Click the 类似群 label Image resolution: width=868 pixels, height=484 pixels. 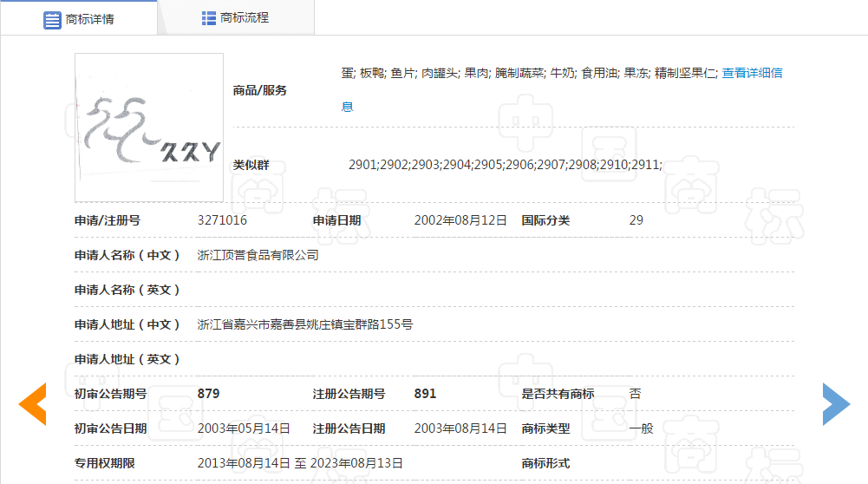[x=251, y=165]
